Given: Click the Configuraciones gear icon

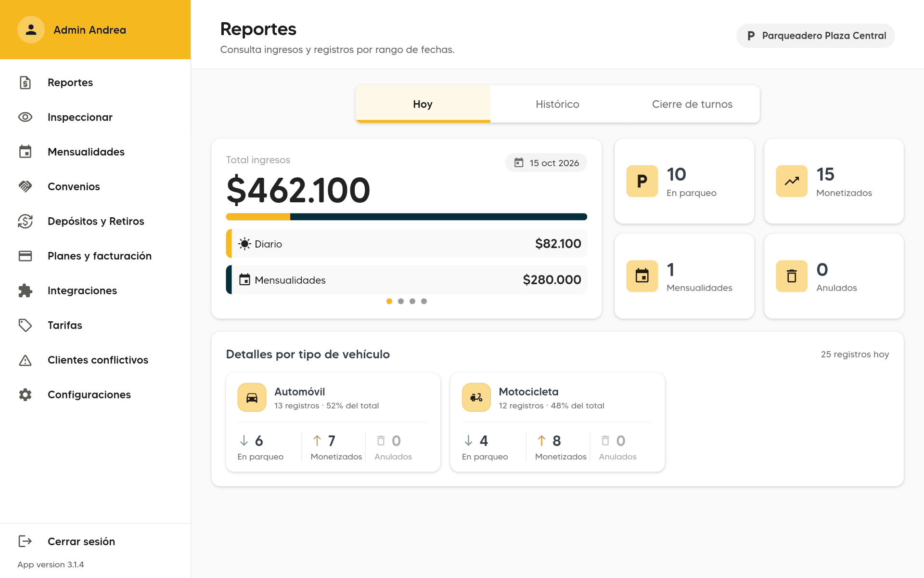Looking at the screenshot, I should click(25, 394).
